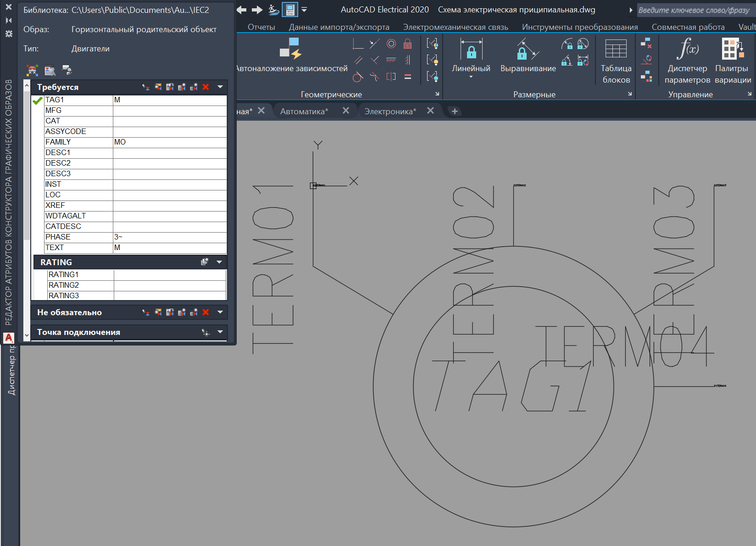The height and width of the screenshot is (546, 756).
Task: Click the Auto Constrain (Автоналожение зависимостей) icon
Action: [290, 49]
